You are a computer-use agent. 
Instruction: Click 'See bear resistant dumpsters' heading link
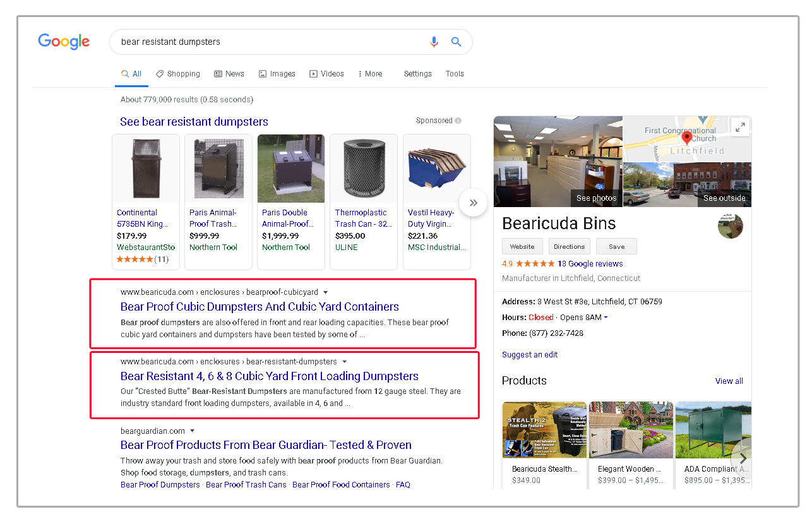[194, 122]
